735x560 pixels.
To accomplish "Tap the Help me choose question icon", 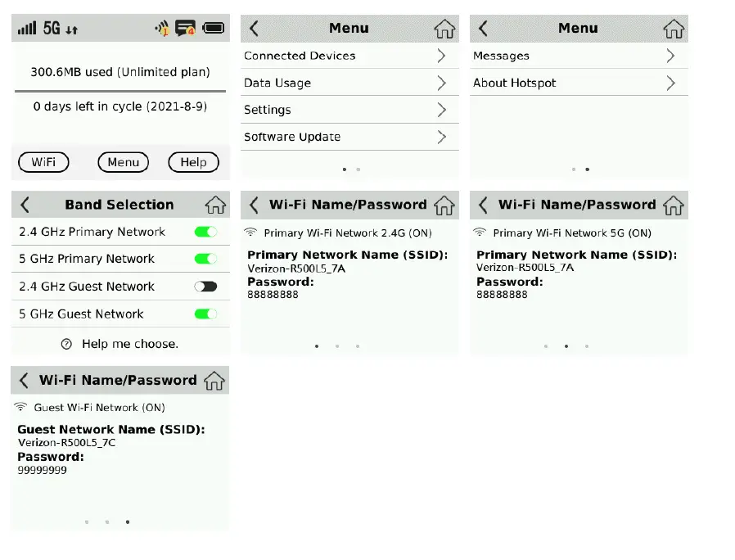I will (x=67, y=344).
